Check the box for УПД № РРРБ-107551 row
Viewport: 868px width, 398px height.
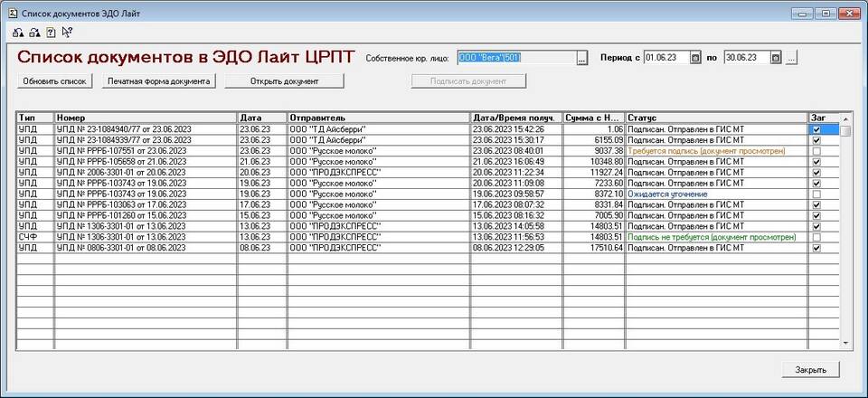(816, 151)
